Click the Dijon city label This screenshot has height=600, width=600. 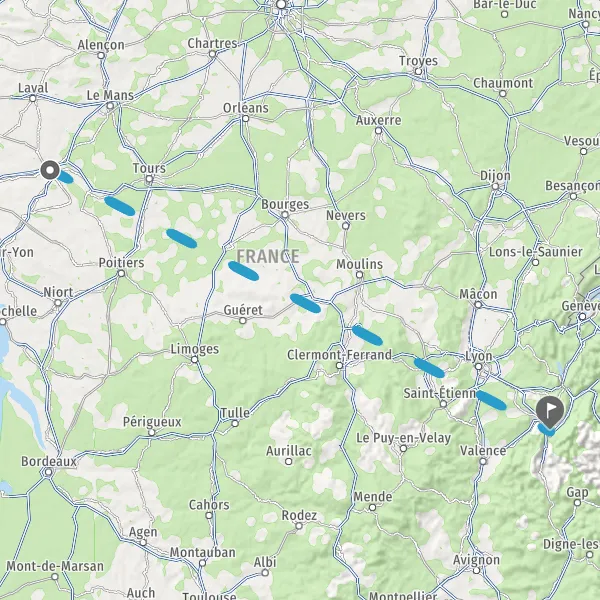pos(495,176)
